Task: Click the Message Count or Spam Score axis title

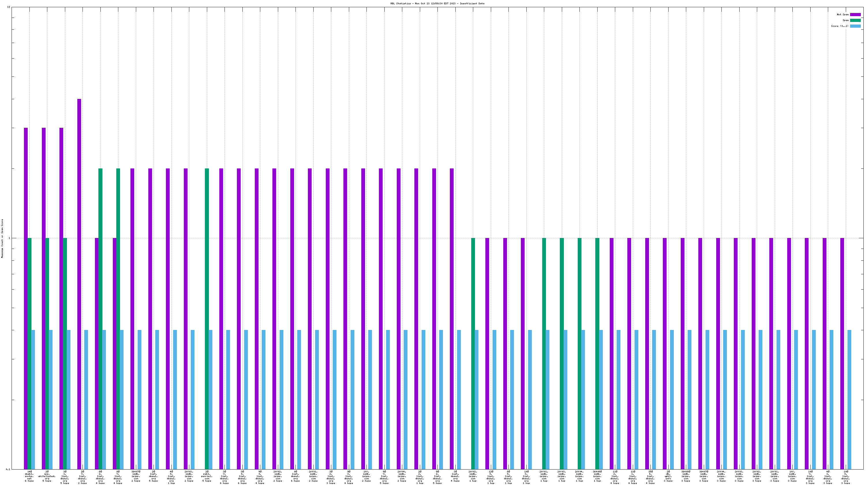Action: [2, 238]
